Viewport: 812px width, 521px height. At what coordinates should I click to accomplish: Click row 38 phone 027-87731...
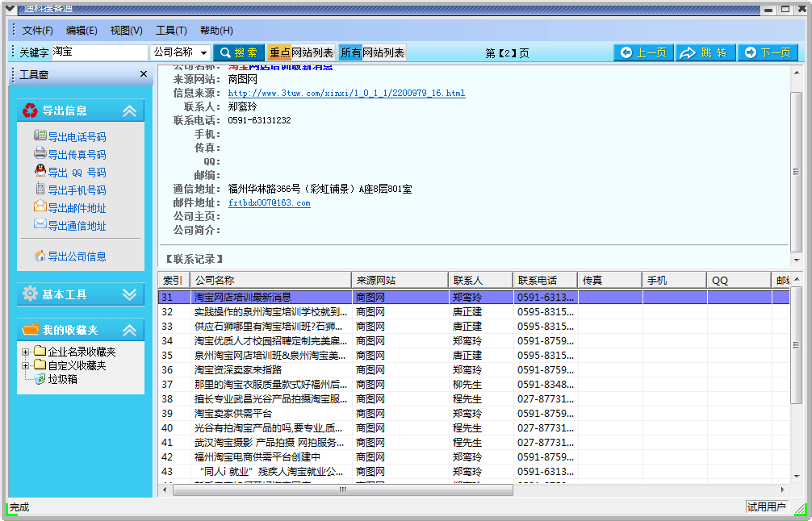(x=546, y=399)
